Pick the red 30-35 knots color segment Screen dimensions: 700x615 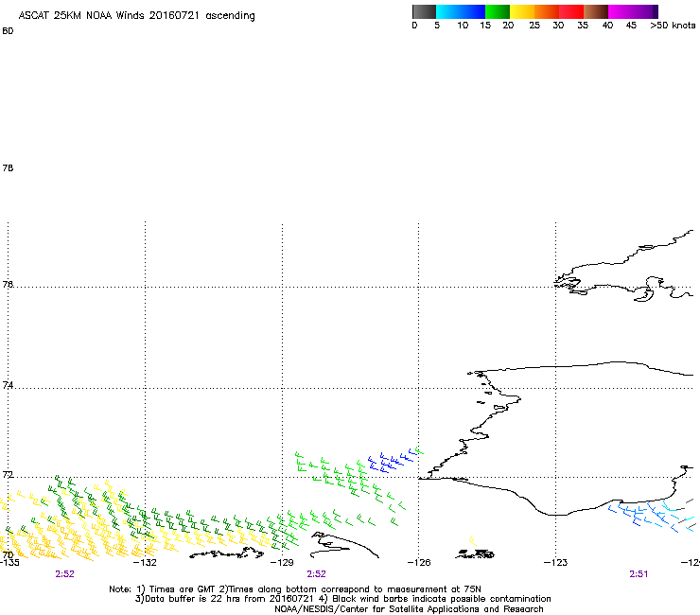[571, 11]
